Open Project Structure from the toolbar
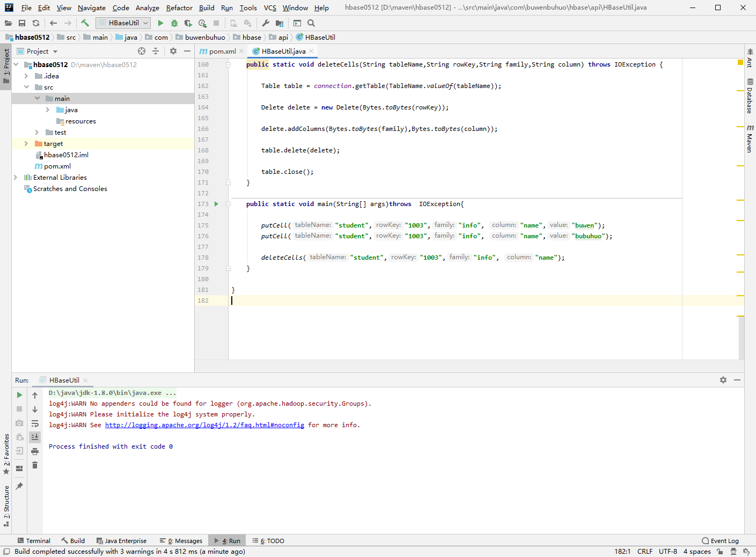This screenshot has width=756, height=557. pyautogui.click(x=280, y=23)
